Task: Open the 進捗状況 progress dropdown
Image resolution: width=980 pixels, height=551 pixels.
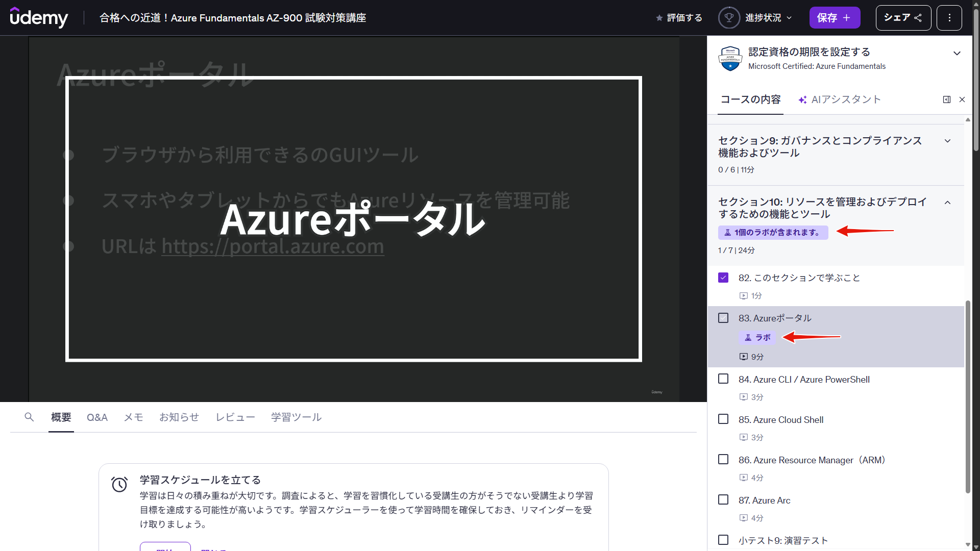Action: click(756, 18)
